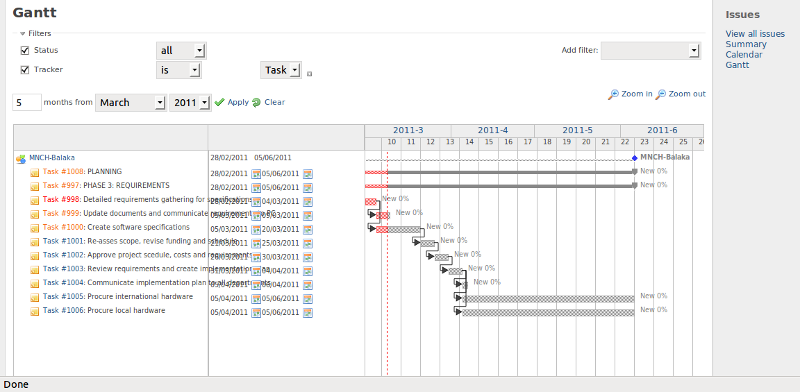The image size is (800, 392).
Task: Click the View all issues link
Action: 755,34
